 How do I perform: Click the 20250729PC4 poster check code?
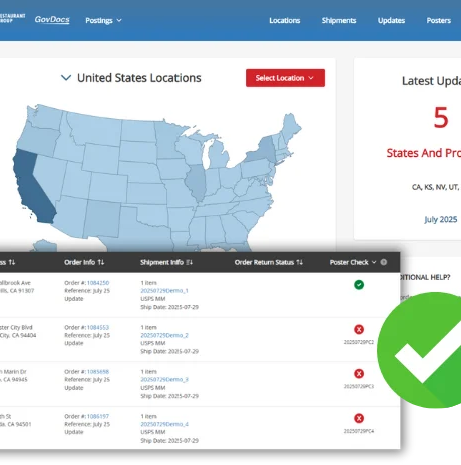coord(359,431)
